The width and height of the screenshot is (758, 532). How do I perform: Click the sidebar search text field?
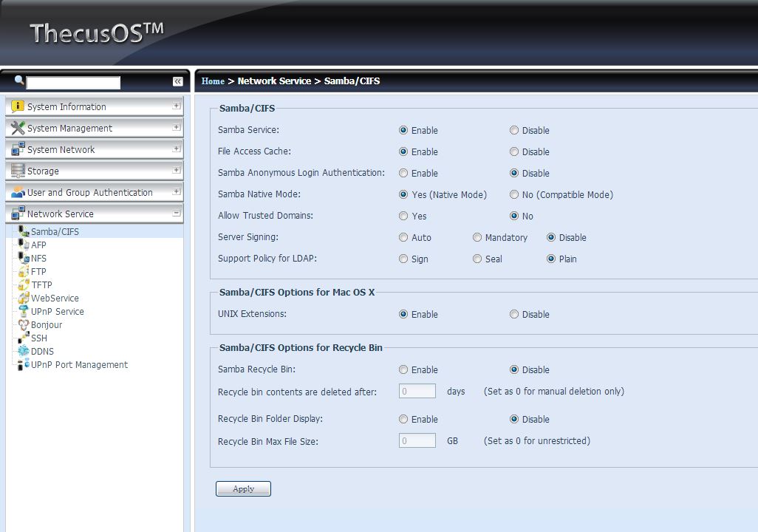pyautogui.click(x=73, y=83)
